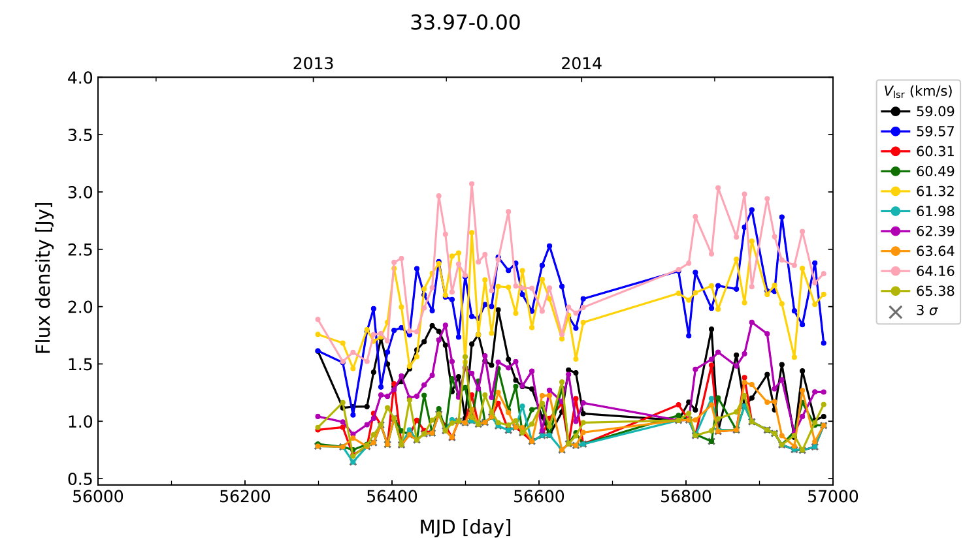Select the 'MJD [day]' x-axis label

tap(465, 527)
